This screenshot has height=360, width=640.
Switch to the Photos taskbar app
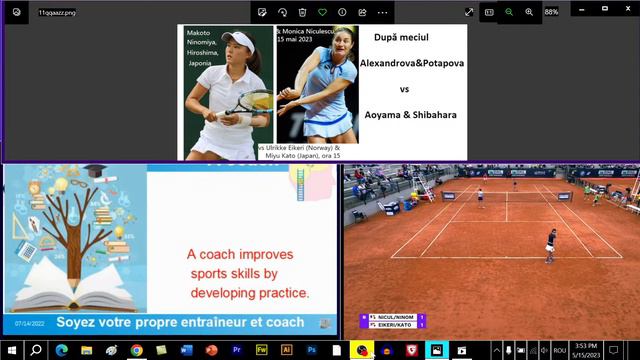437,350
